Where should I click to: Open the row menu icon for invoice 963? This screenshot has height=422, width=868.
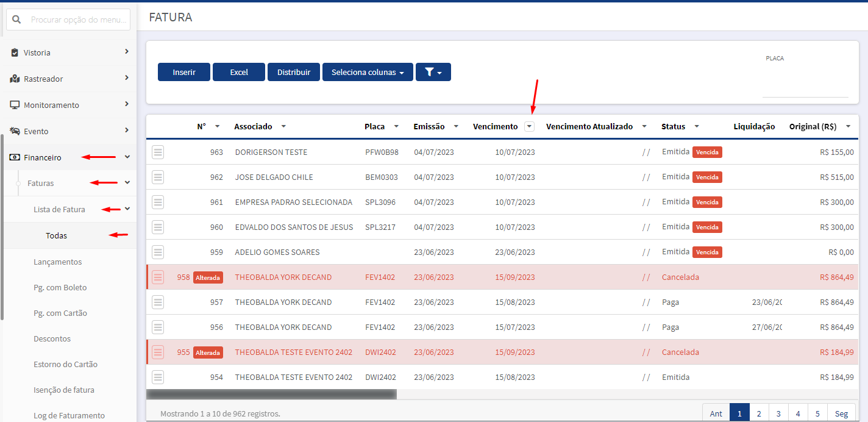(158, 152)
